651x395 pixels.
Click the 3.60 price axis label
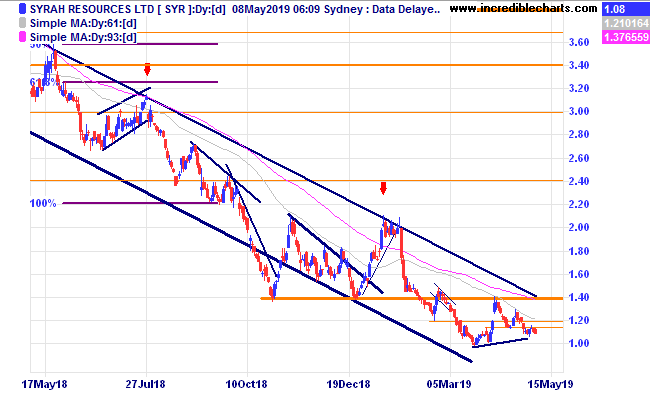click(x=578, y=42)
